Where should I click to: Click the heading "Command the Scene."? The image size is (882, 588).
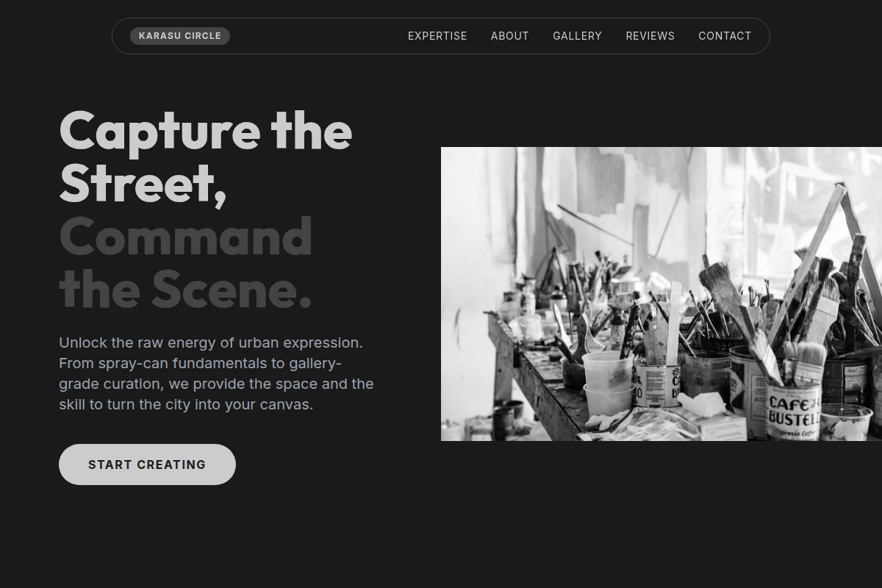pyautogui.click(x=186, y=262)
